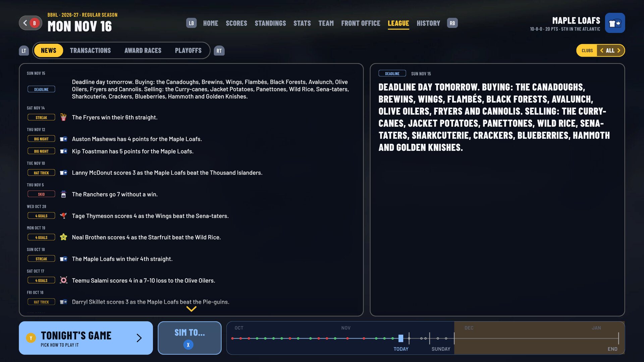Click Maple Loafs logo beside Lanny McDonut news
Screen dimensions: 644x362
click(x=63, y=173)
